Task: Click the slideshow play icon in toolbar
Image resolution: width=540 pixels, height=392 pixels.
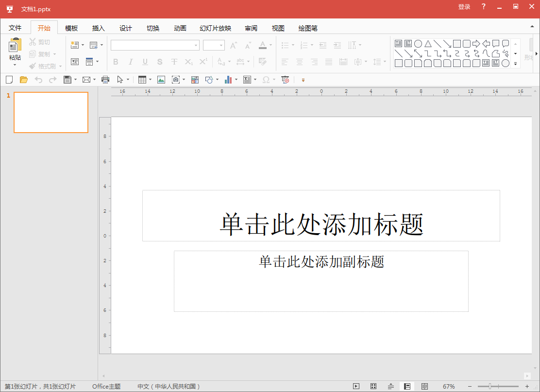Action: [x=286, y=80]
